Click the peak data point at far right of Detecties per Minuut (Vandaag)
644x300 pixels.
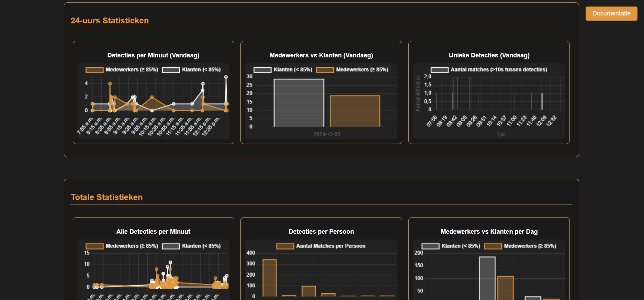pos(226,77)
